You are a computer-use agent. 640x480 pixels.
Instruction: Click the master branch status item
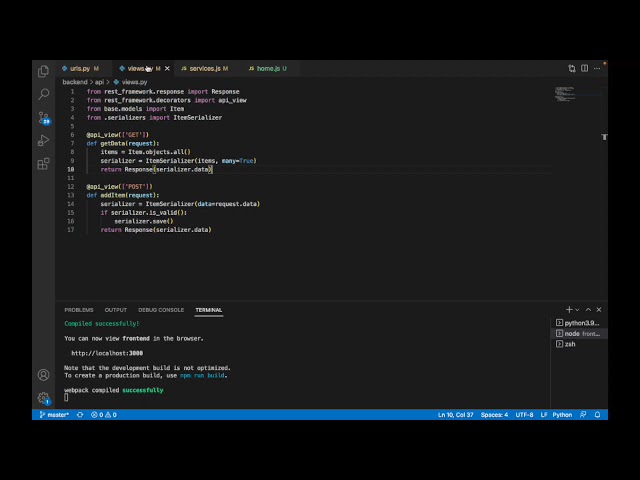[54, 415]
